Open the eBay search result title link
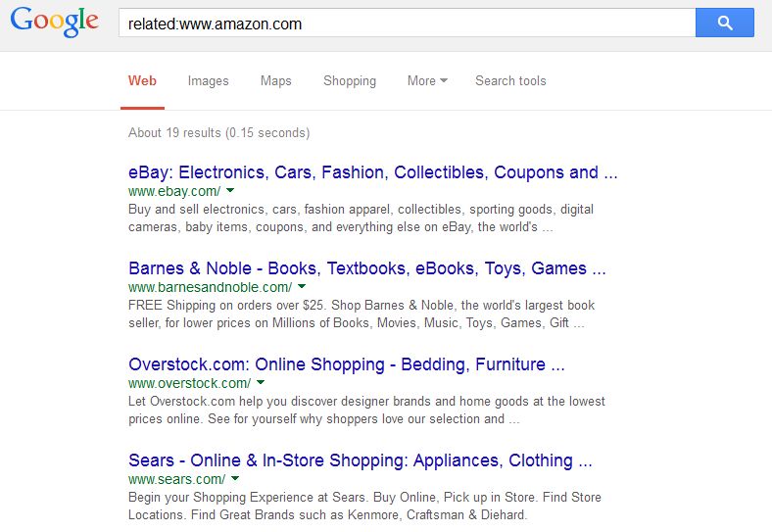 point(372,172)
